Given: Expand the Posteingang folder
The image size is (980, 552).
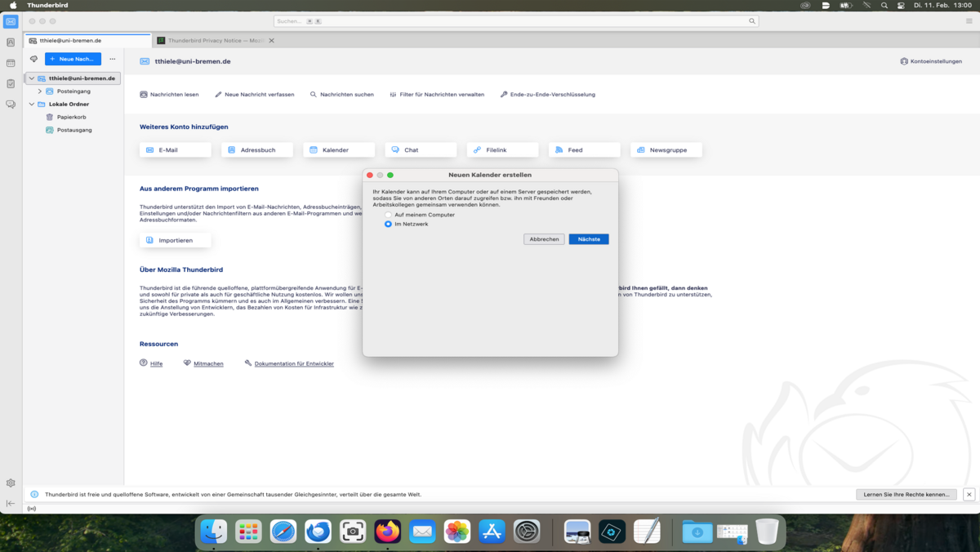Looking at the screenshot, I should point(39,91).
